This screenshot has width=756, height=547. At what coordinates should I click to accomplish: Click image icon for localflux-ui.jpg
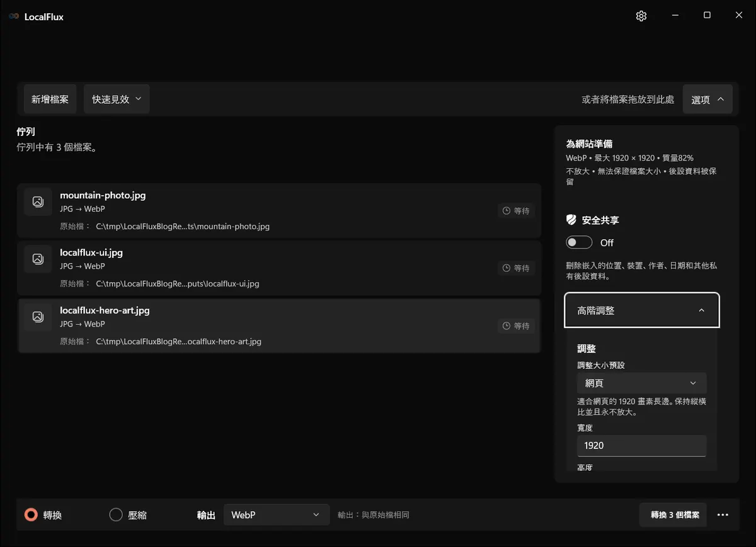38,259
